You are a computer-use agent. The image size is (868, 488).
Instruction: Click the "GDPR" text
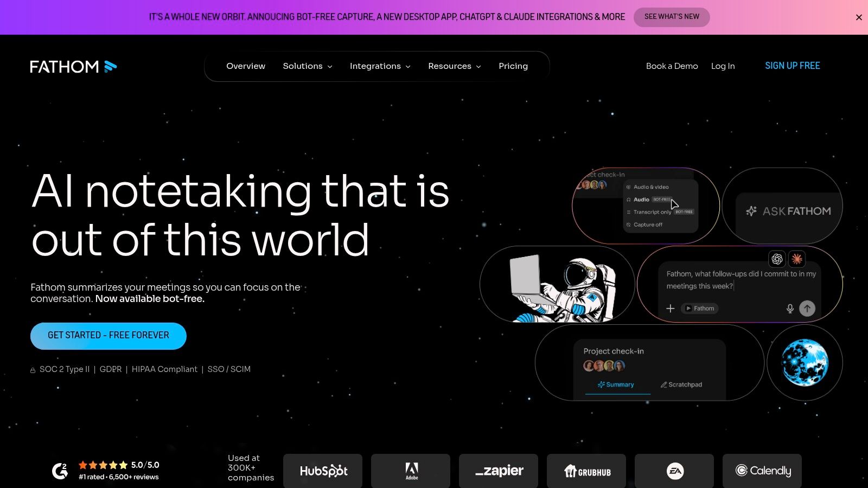coord(111,369)
